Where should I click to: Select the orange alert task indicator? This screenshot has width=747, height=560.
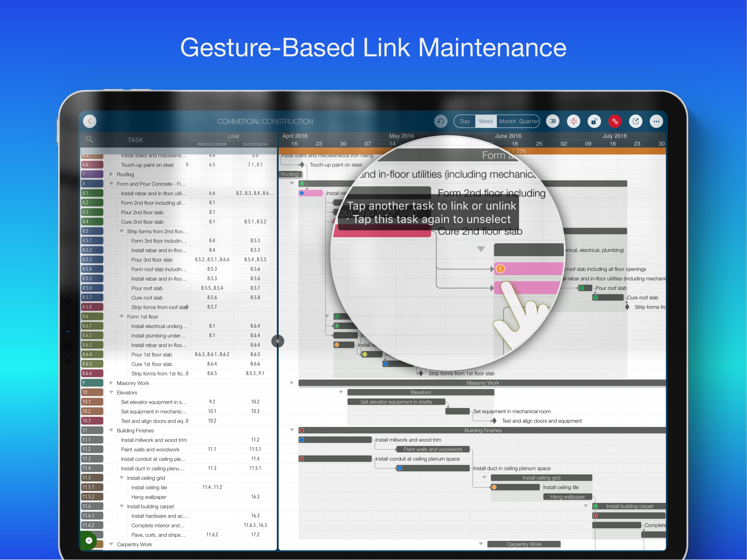coord(500,269)
